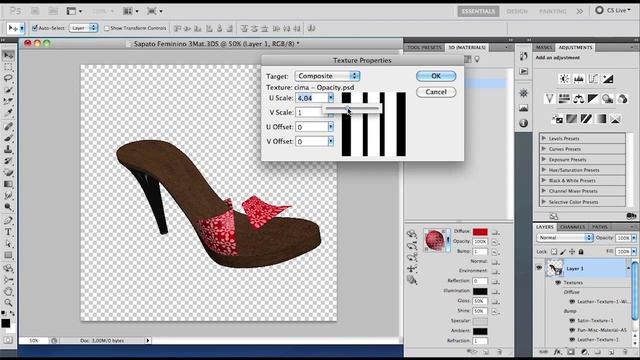Select the Pen tool
The height and width of the screenshot is (360, 640).
(8, 221)
